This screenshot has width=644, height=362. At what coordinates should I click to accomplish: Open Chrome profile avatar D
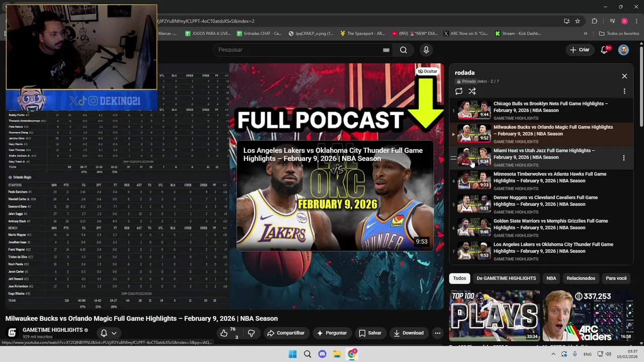point(624,21)
